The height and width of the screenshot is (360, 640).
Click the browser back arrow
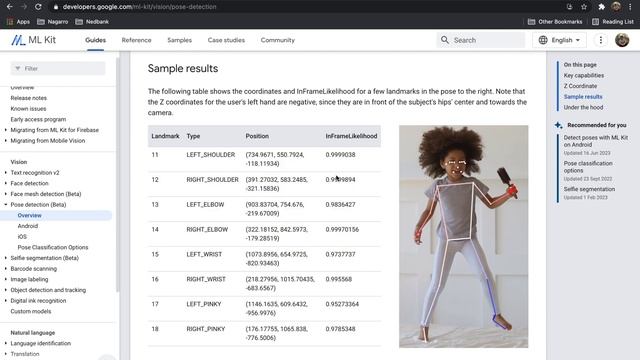tap(10, 7)
